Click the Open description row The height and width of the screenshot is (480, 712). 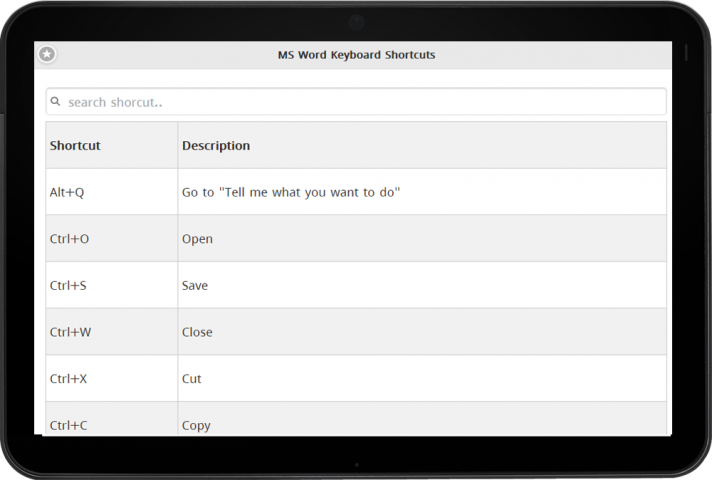[x=197, y=239]
